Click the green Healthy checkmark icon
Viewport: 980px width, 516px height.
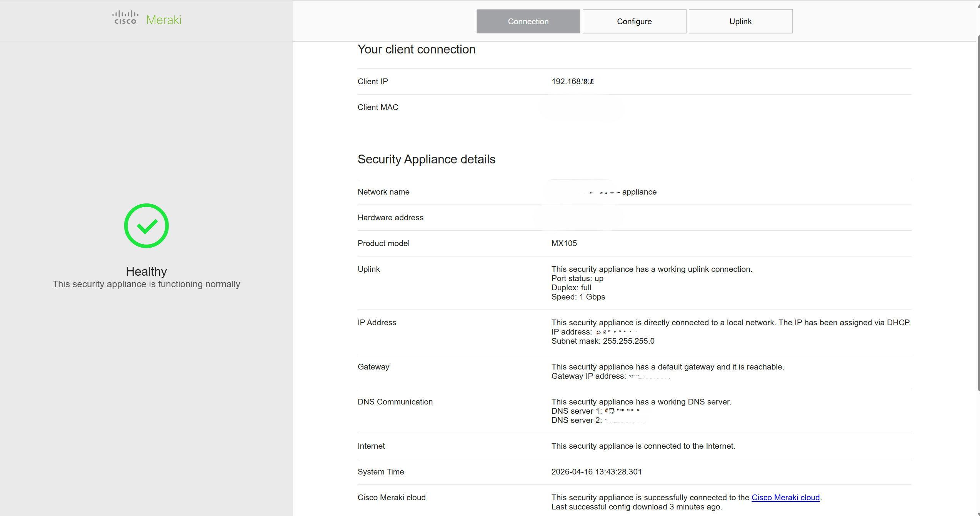coord(146,226)
